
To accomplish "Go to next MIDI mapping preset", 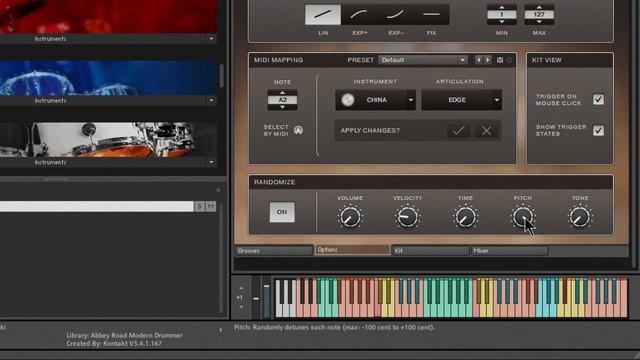I will click(487, 60).
